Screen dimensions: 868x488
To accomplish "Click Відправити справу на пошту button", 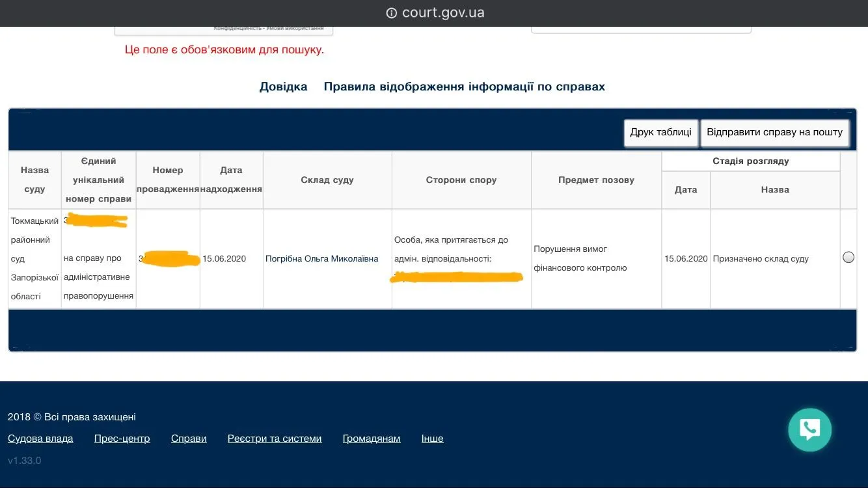I will 774,132.
